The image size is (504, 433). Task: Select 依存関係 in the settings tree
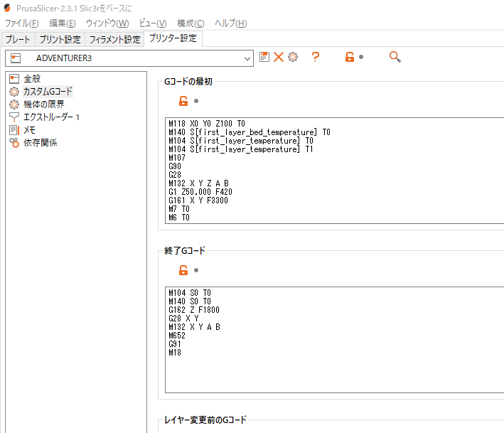pyautogui.click(x=41, y=143)
